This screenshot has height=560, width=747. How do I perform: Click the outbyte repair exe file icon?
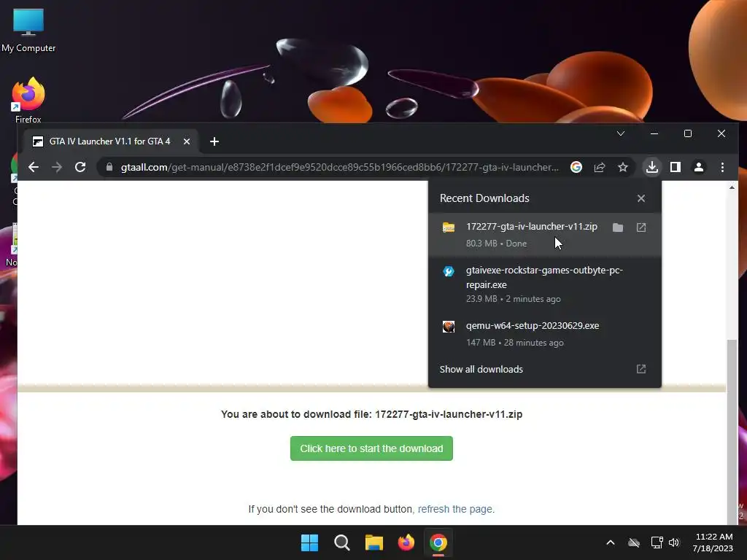tap(449, 271)
